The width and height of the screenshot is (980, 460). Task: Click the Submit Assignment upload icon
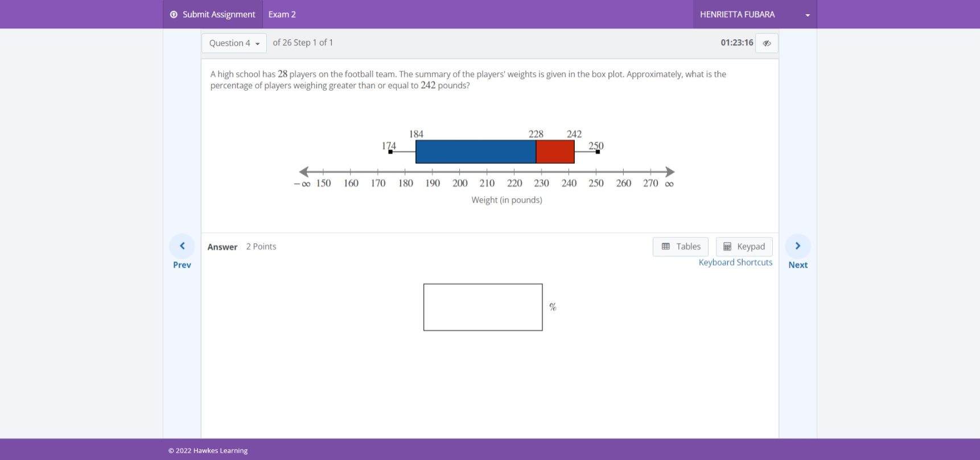pos(174,14)
